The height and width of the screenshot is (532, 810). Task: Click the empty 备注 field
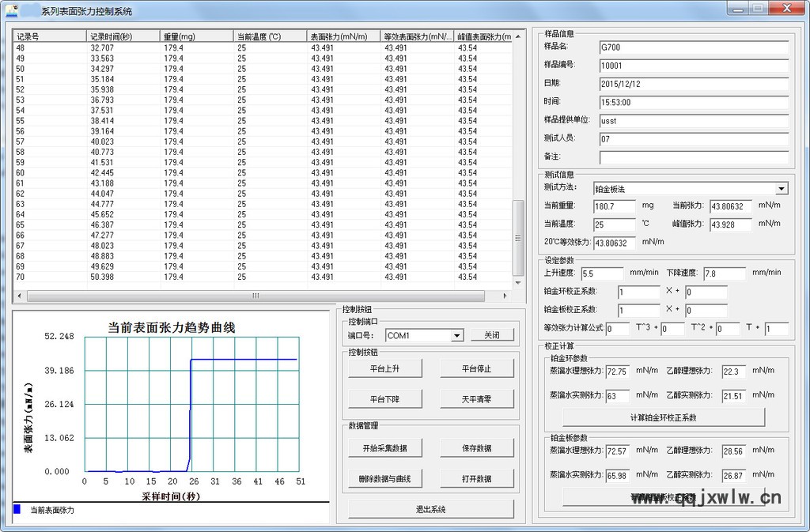tap(694, 157)
